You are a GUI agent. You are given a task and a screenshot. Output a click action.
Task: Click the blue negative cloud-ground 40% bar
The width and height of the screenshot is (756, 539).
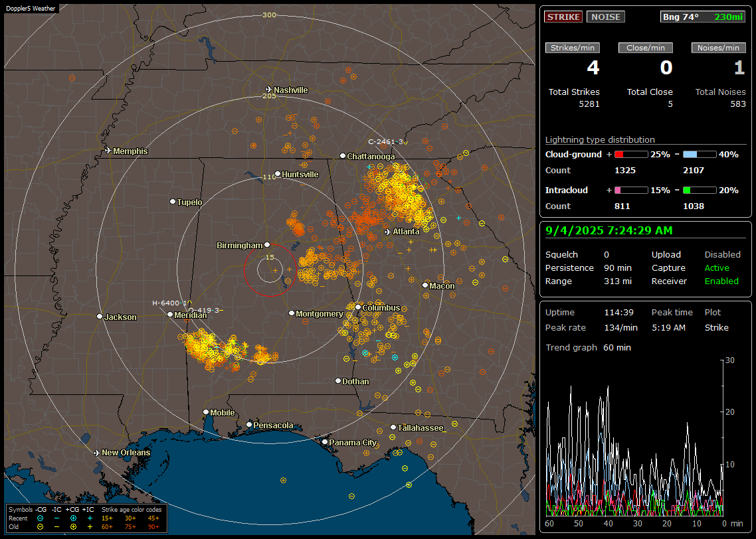pyautogui.click(x=700, y=155)
